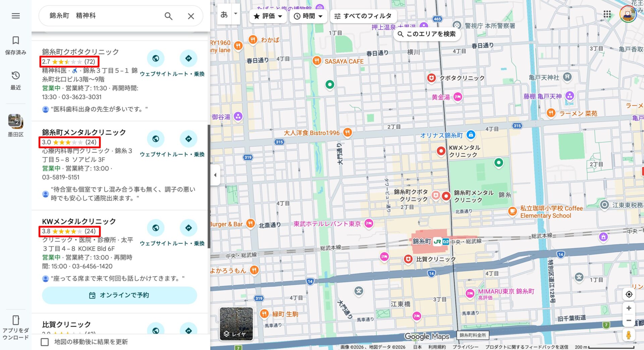Image resolution: width=644 pixels, height=350 pixels.
Task: Click 私立珈琲小学校 Coffee marker
Action: [x=512, y=211]
